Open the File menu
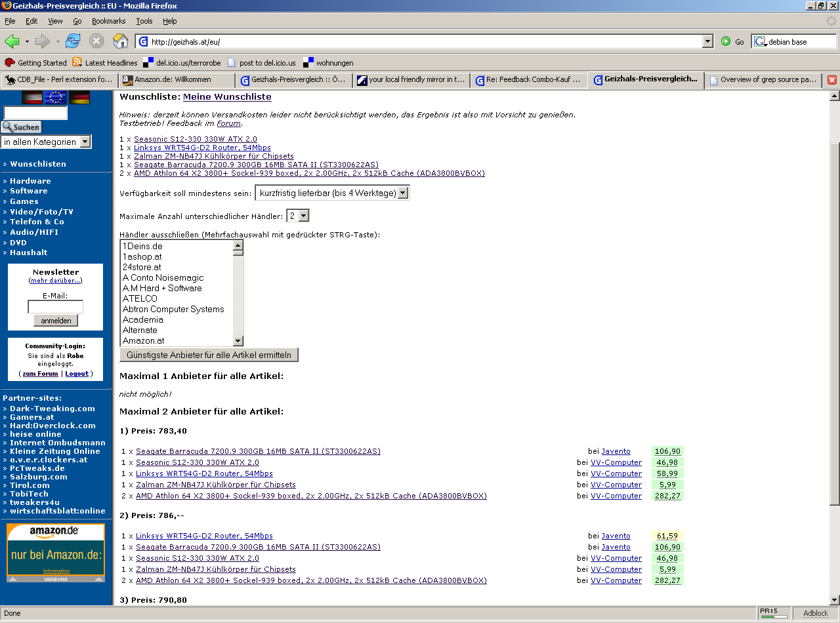This screenshot has width=840, height=623. click(10, 21)
